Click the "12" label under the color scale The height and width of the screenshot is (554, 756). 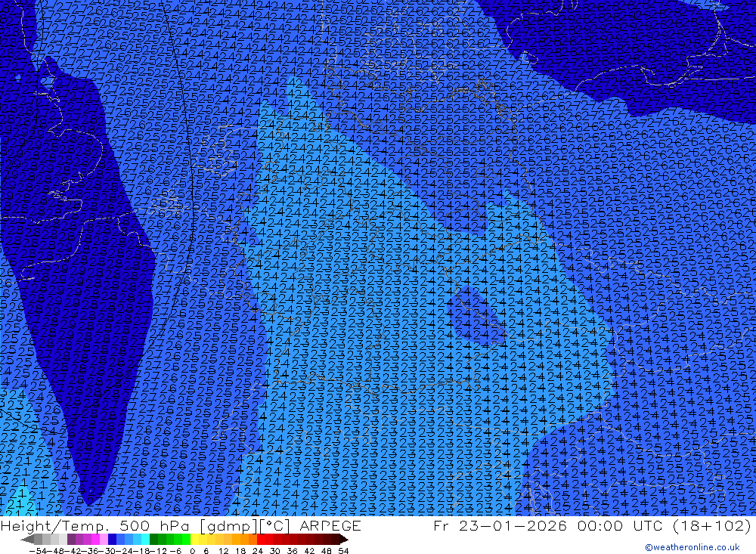[223, 551]
